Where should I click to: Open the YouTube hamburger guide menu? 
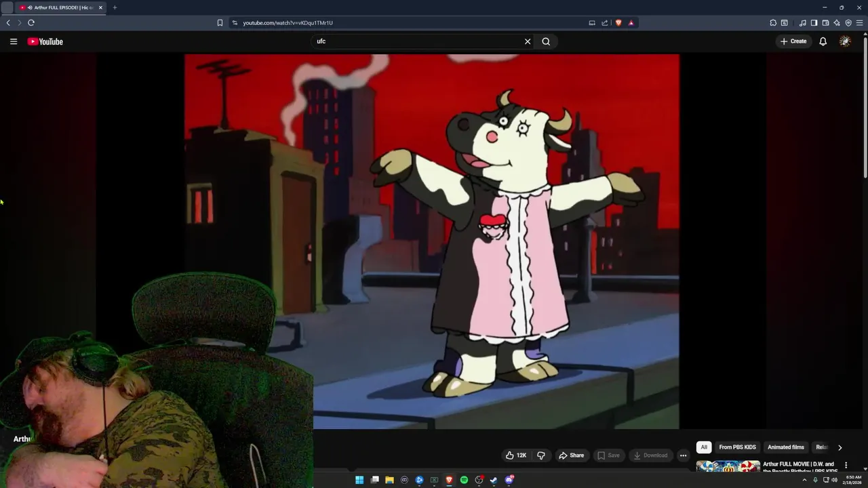point(14,41)
